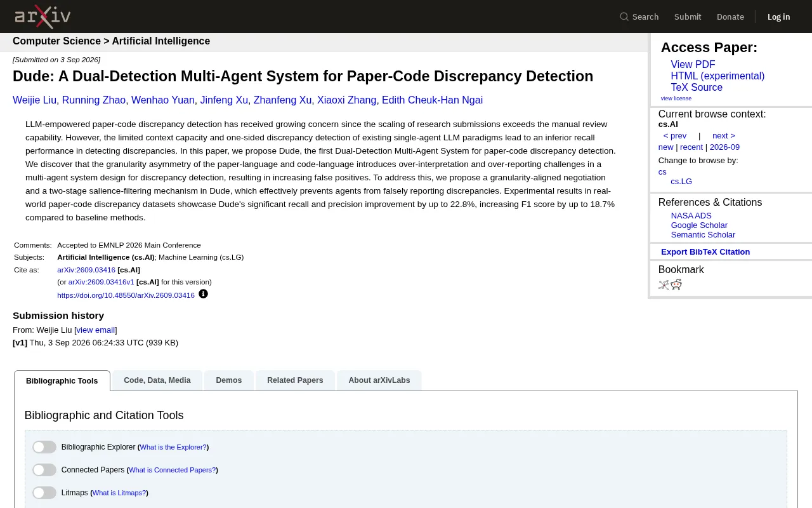Browse by cs.LG category
The image size is (812, 508).
point(681,182)
